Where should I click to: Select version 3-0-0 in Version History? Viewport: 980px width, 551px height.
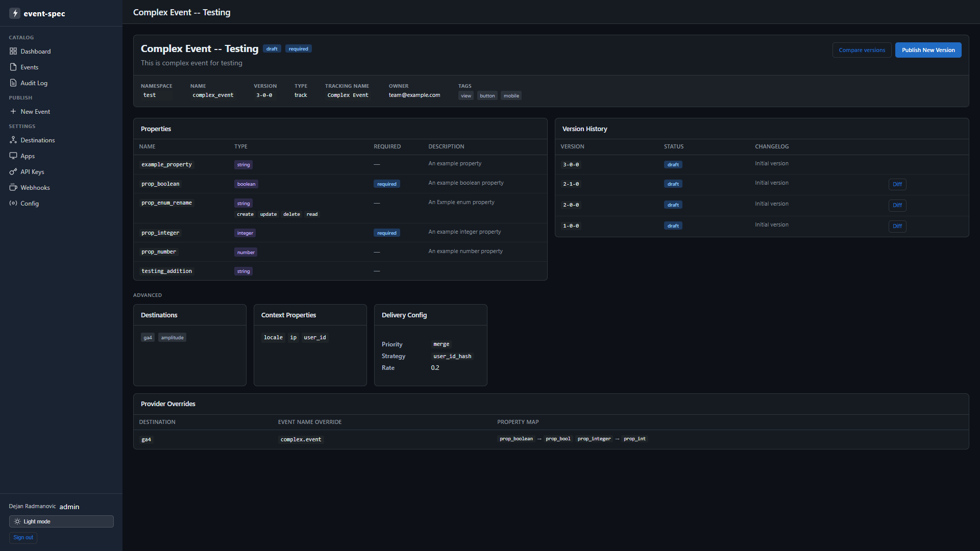pos(571,165)
